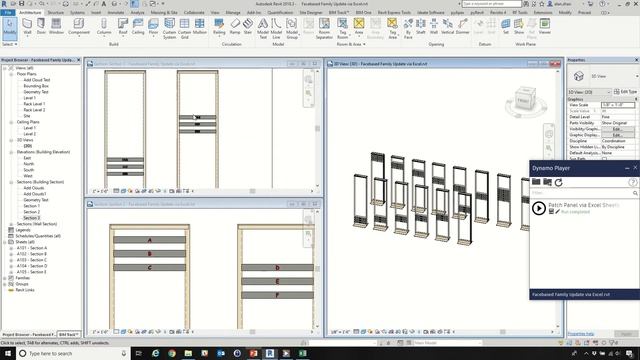Run the Patch Panel via Excel script
The image size is (640, 360).
(539, 208)
